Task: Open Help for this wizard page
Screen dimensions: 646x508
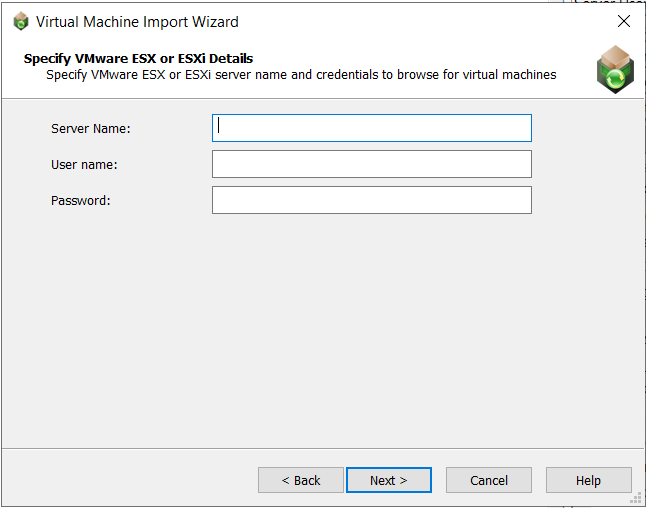Action: pyautogui.click(x=588, y=480)
